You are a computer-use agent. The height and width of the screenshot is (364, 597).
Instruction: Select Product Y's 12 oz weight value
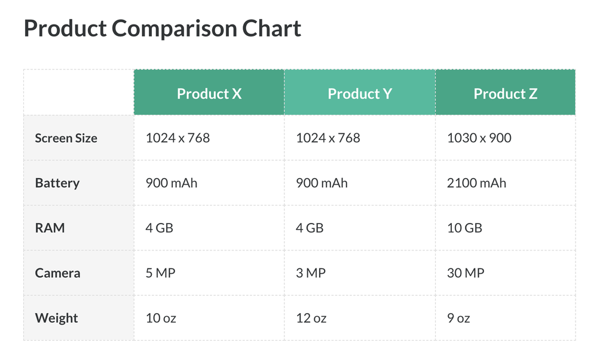click(311, 318)
